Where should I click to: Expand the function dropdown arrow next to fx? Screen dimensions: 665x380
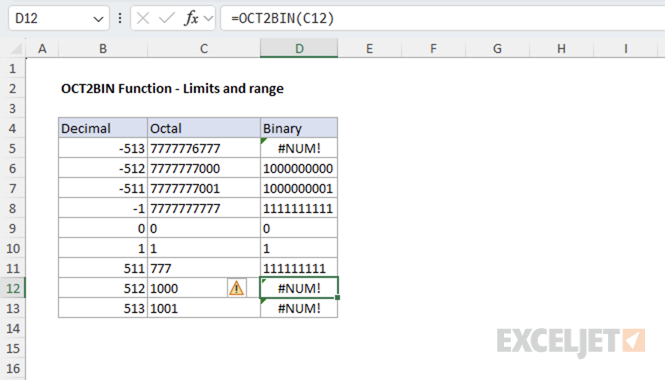pyautogui.click(x=208, y=19)
